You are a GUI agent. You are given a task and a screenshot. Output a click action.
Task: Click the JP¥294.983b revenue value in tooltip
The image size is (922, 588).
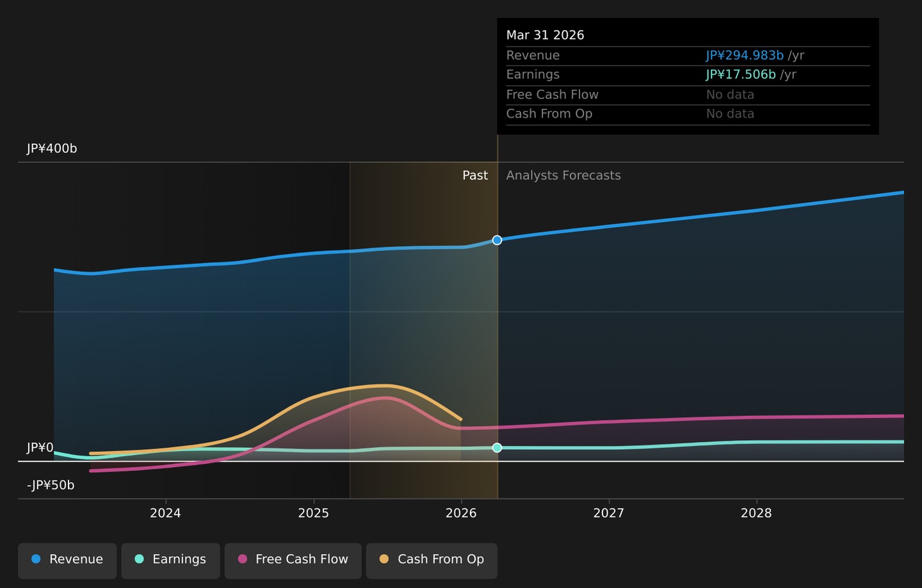[x=745, y=56]
